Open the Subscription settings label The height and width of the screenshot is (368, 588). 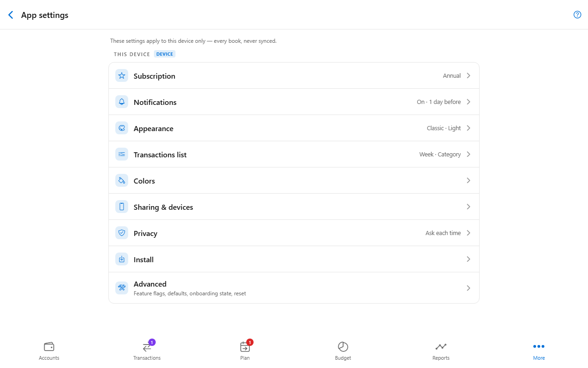(154, 76)
